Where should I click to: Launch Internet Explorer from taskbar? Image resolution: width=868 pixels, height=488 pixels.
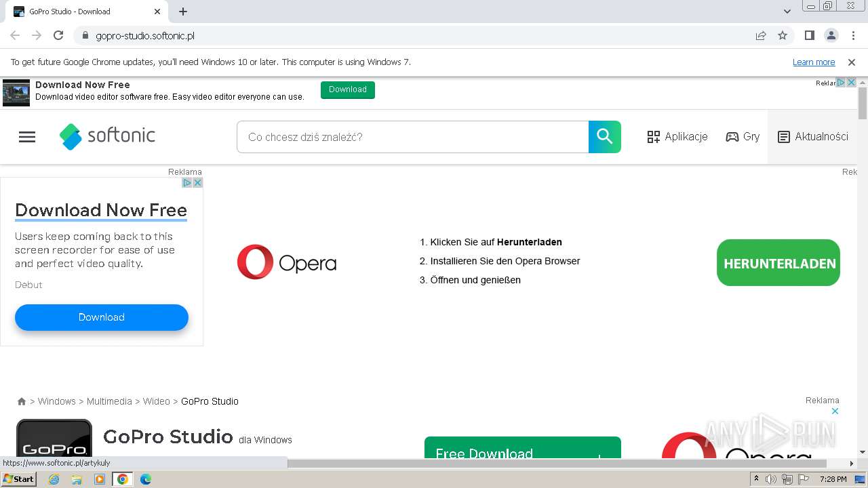click(x=54, y=479)
